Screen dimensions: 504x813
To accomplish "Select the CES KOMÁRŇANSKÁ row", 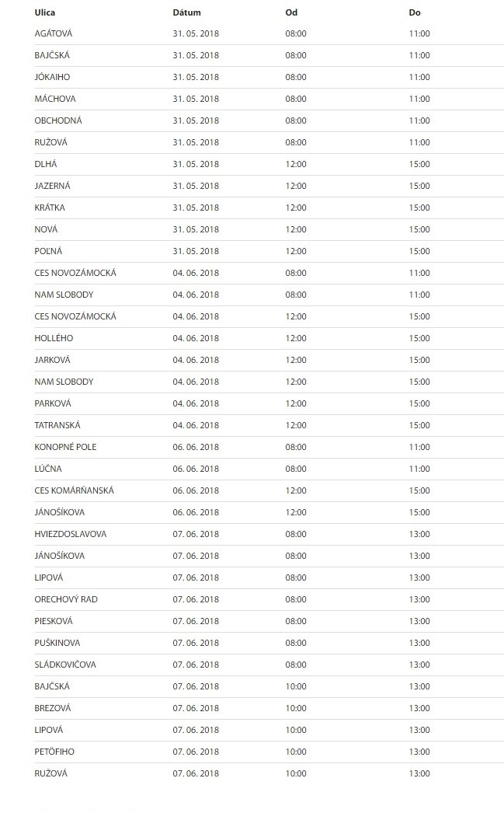I will (267, 491).
